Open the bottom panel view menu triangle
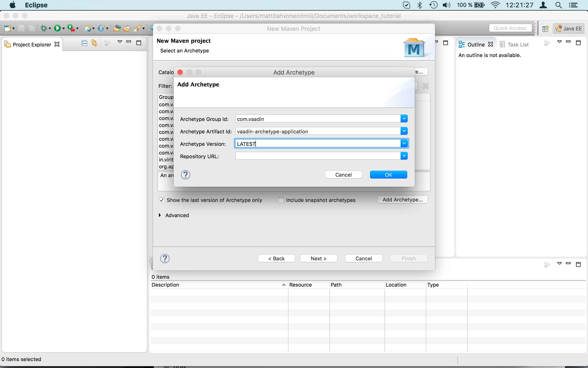The height and width of the screenshot is (368, 588). [560, 264]
